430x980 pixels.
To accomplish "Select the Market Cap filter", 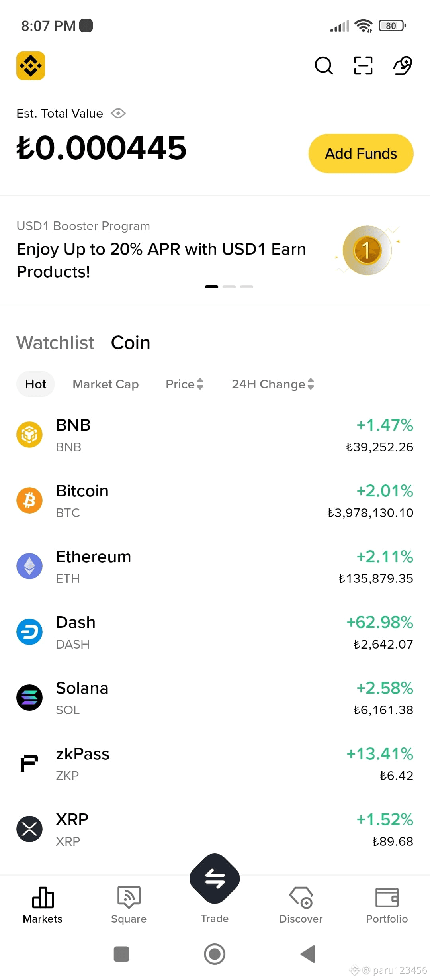I will (106, 384).
